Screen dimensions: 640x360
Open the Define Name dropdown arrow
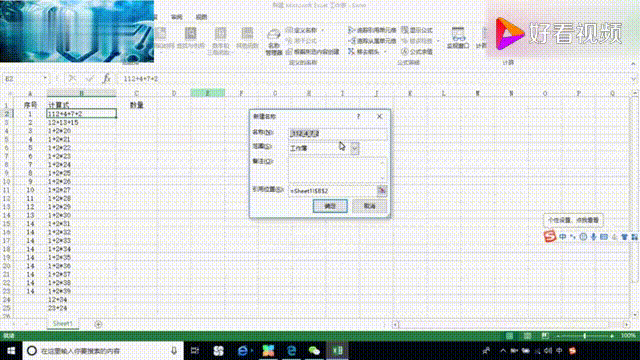(x=323, y=30)
